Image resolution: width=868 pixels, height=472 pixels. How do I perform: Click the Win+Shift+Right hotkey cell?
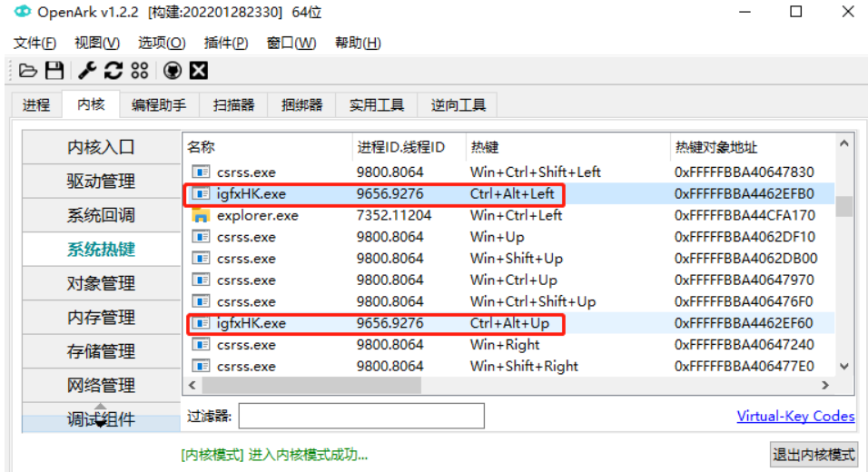[x=524, y=367]
